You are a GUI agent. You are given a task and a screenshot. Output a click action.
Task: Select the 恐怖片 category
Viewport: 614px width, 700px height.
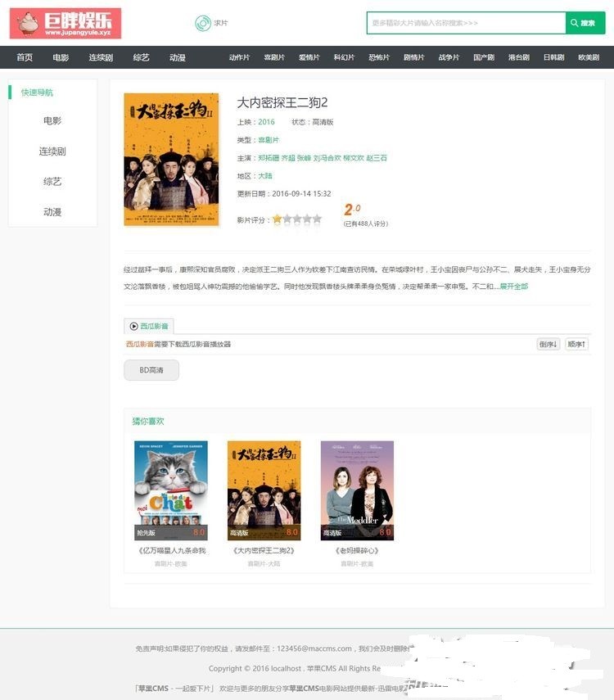(379, 57)
